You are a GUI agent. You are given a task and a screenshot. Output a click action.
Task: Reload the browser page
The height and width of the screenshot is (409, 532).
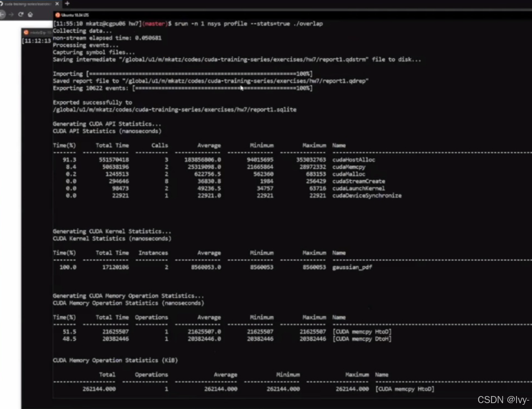coord(20,14)
